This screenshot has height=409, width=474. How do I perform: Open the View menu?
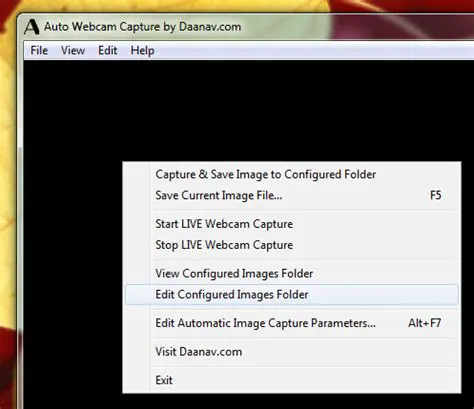pos(73,51)
